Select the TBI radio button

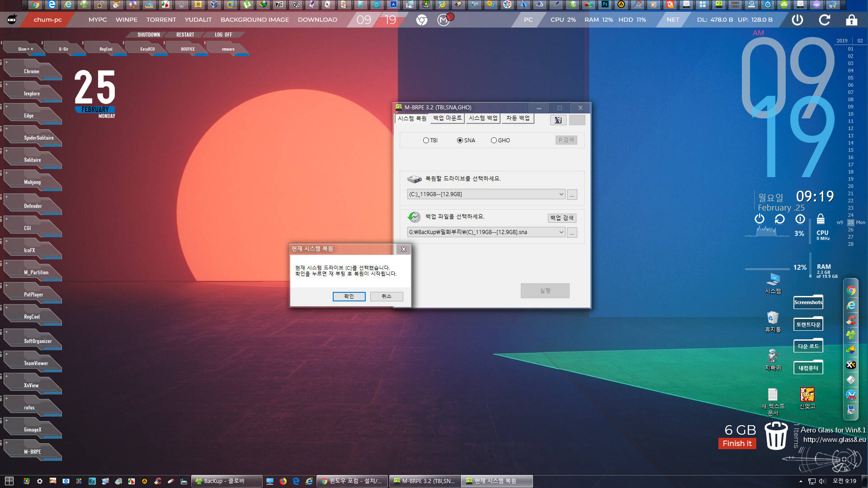tap(425, 140)
